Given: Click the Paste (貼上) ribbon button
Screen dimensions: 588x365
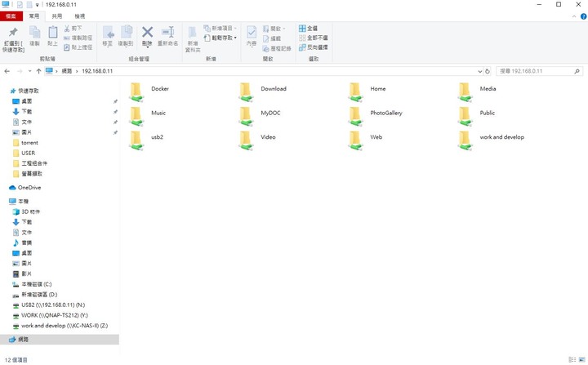Looking at the screenshot, I should click(52, 36).
